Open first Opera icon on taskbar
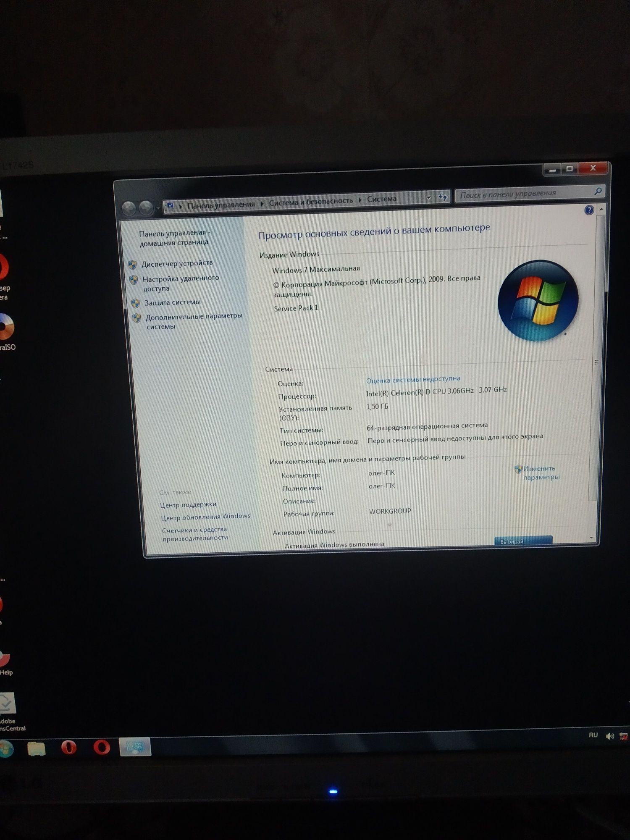The height and width of the screenshot is (840, 630). (x=69, y=747)
